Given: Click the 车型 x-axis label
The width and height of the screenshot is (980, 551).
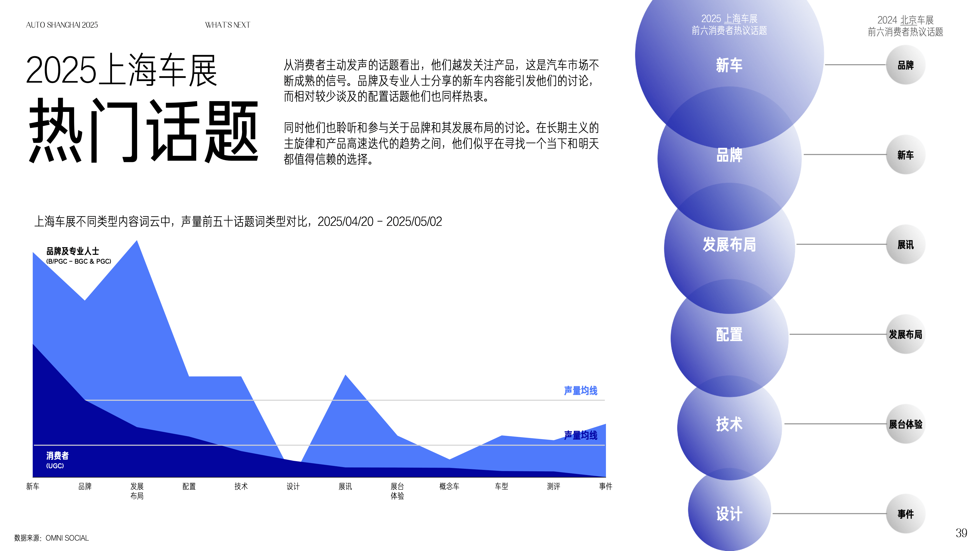Looking at the screenshot, I should click(501, 486).
